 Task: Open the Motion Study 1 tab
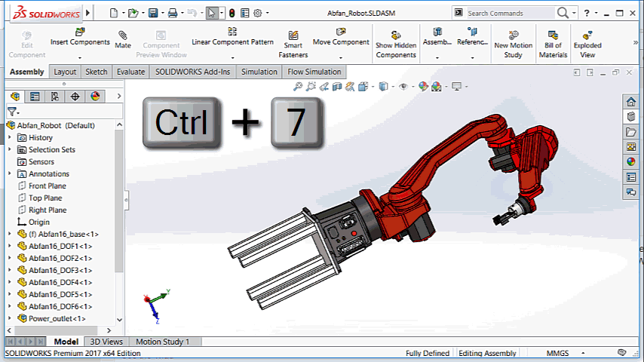click(162, 342)
